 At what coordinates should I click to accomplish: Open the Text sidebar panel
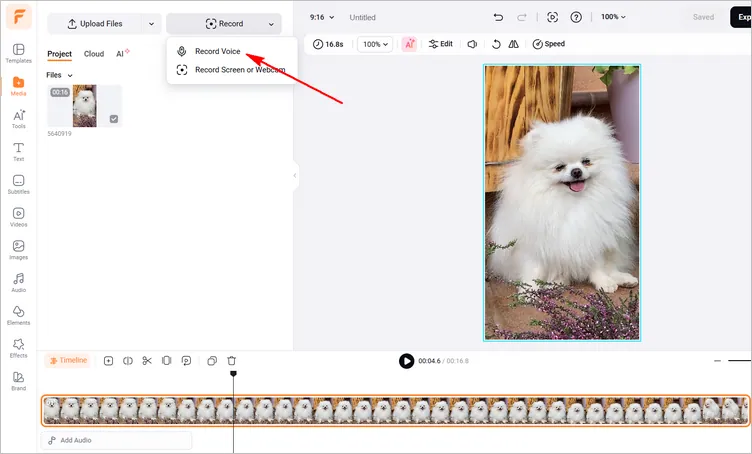18,151
